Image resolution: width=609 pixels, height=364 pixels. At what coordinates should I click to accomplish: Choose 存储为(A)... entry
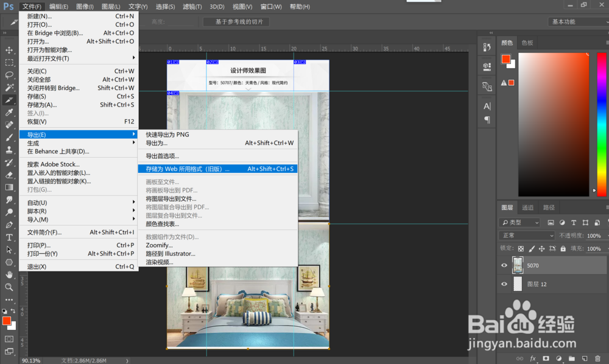point(79,105)
